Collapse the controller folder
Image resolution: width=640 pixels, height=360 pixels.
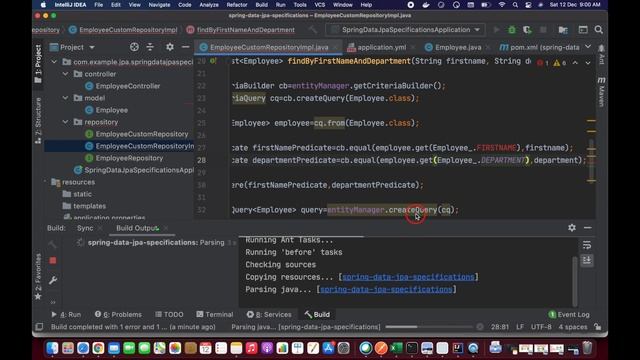tap(65, 74)
